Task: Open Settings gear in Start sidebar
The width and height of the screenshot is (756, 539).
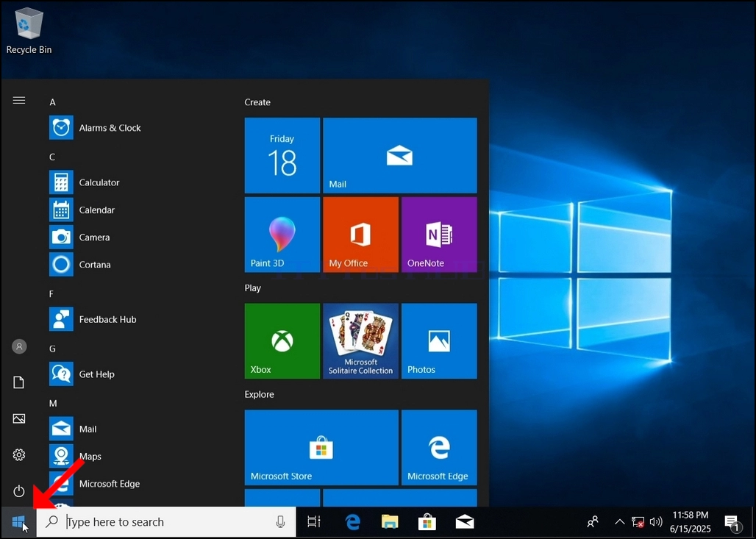Action: tap(19, 454)
